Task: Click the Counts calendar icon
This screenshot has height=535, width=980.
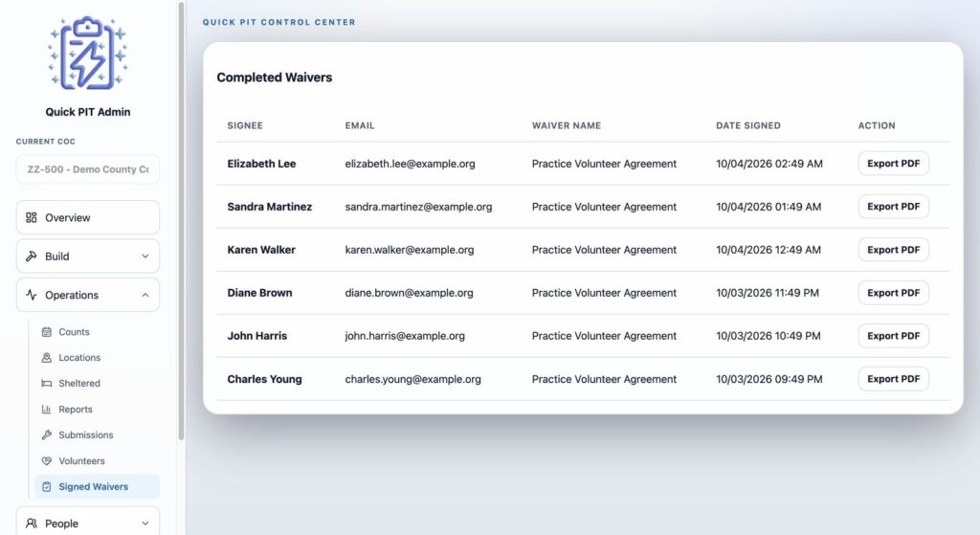Action: 46,332
